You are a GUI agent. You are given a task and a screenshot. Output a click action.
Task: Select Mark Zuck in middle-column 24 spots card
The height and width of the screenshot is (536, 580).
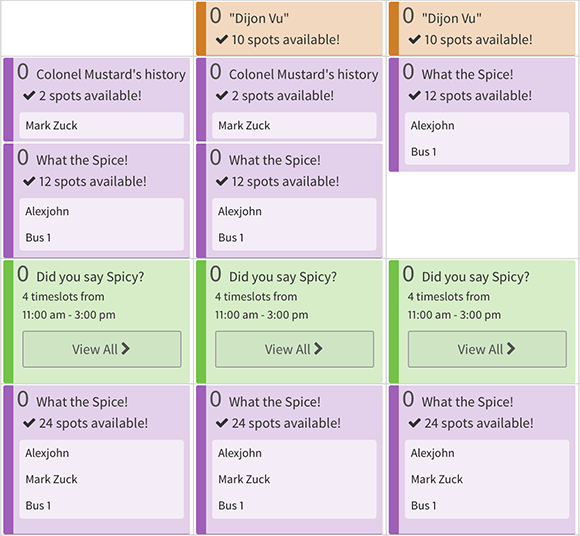(x=244, y=479)
